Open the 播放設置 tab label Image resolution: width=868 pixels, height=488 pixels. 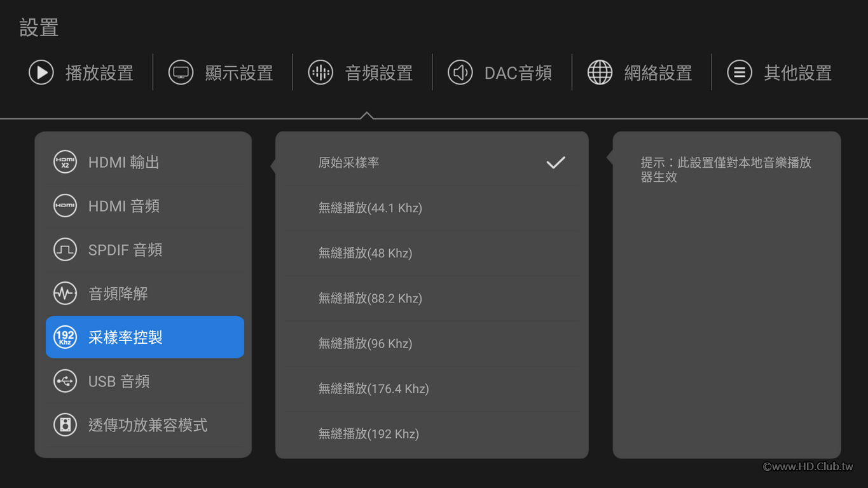pos(99,73)
